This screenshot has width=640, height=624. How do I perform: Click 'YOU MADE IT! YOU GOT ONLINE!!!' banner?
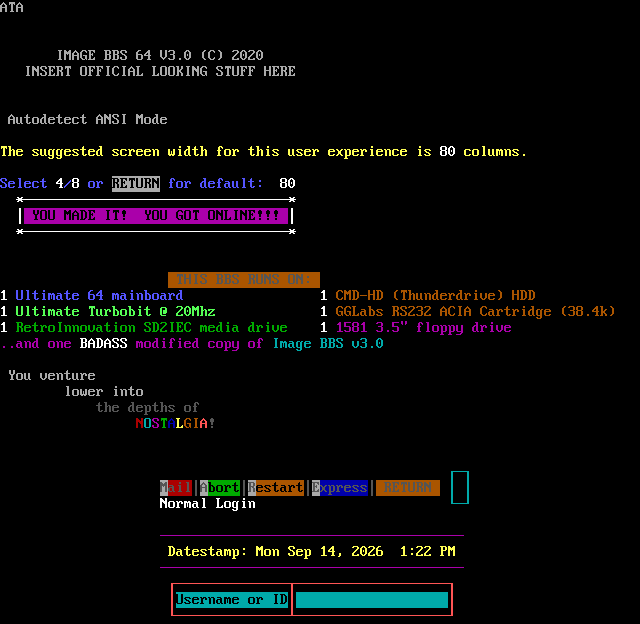pos(156,216)
